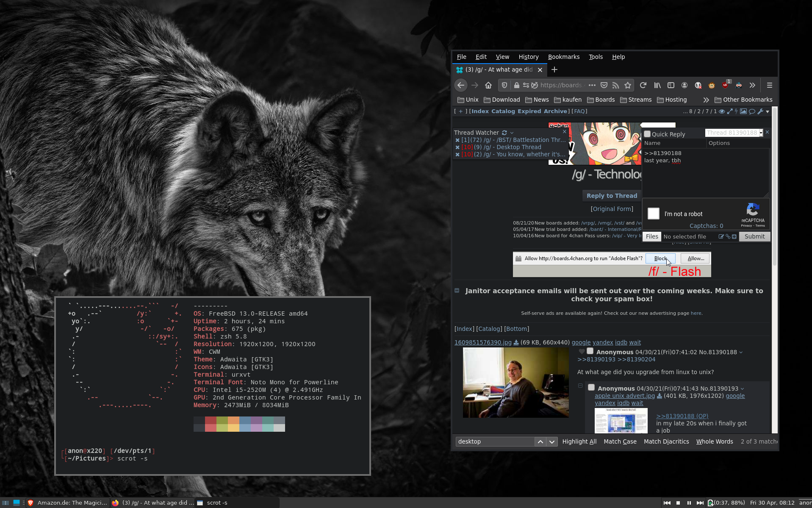Open post menu arrow for No.81390188
The image size is (812, 508).
pyautogui.click(x=741, y=352)
